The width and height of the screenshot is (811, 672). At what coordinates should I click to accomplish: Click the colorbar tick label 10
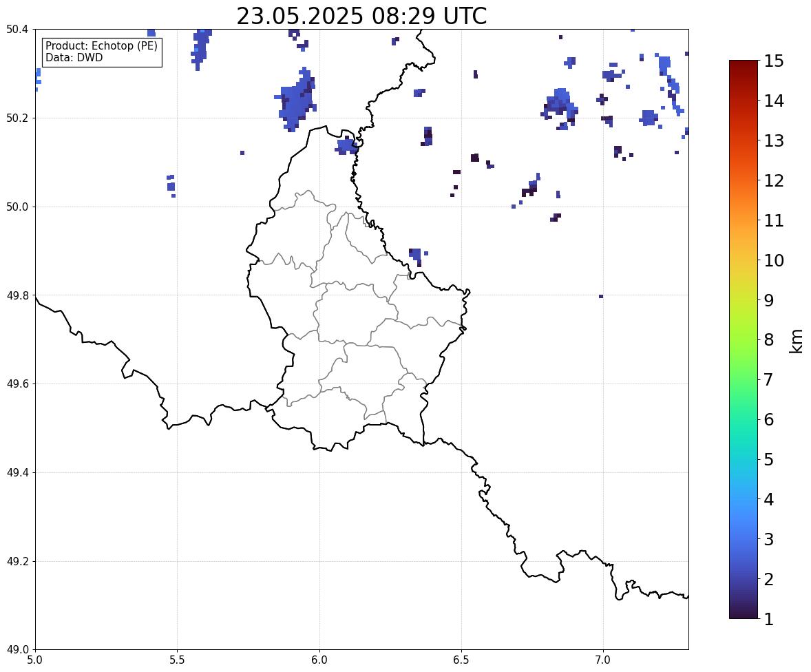coord(774,260)
